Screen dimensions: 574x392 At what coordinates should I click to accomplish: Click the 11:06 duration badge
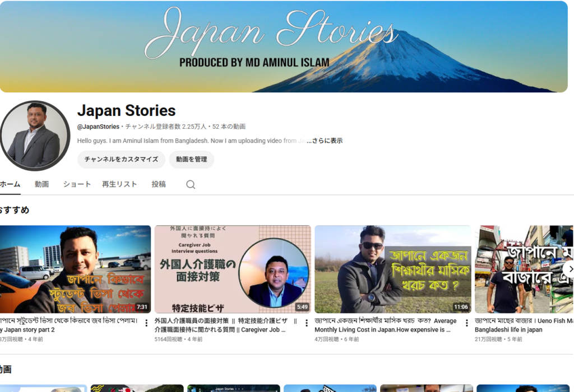(x=461, y=307)
